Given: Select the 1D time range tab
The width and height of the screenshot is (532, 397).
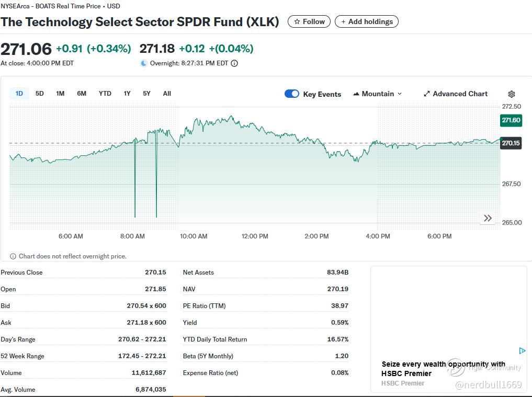Looking at the screenshot, I should pos(19,94).
